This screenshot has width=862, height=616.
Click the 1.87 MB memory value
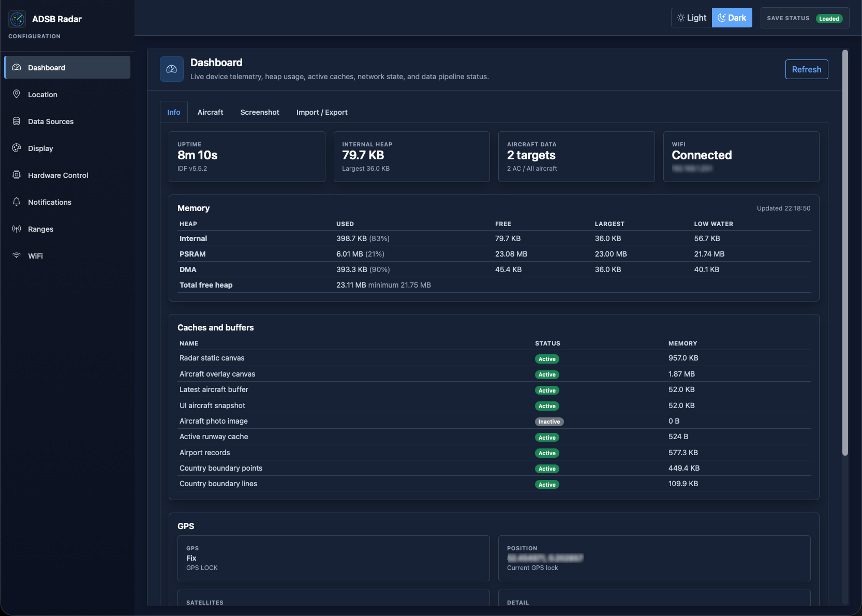click(681, 374)
